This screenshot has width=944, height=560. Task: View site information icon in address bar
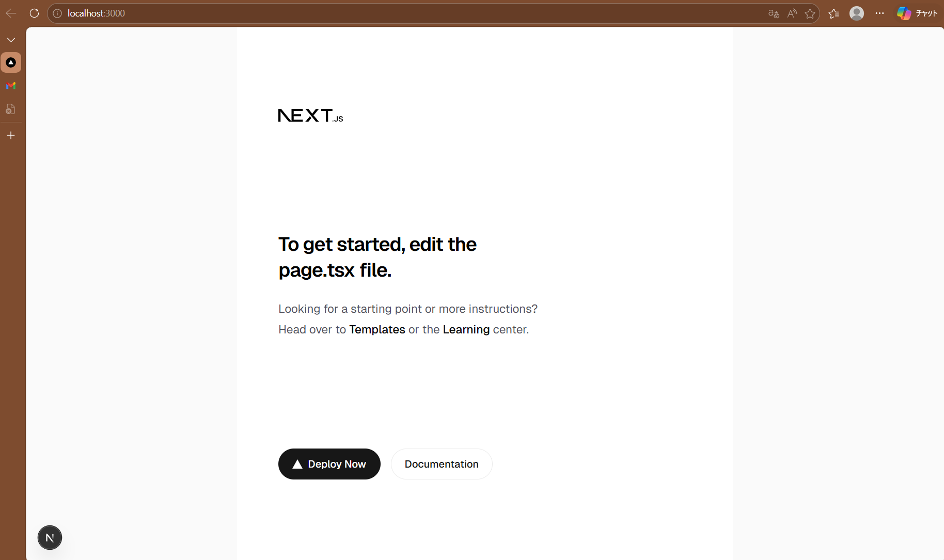[x=57, y=13]
